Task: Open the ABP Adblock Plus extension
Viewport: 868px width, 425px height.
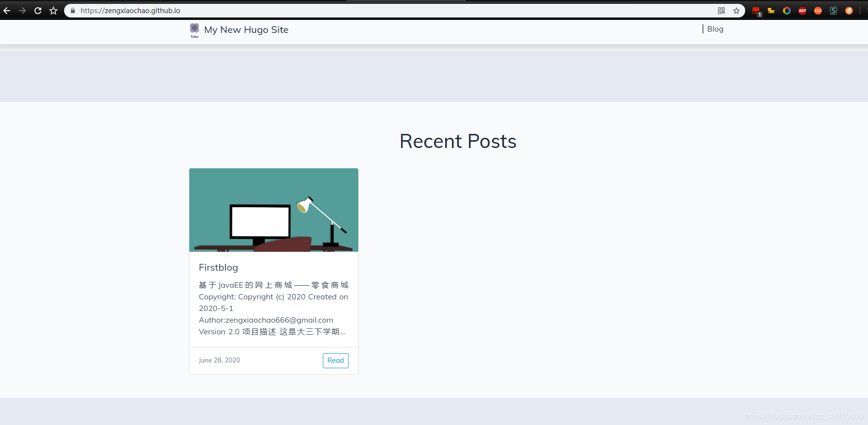Action: tap(802, 11)
